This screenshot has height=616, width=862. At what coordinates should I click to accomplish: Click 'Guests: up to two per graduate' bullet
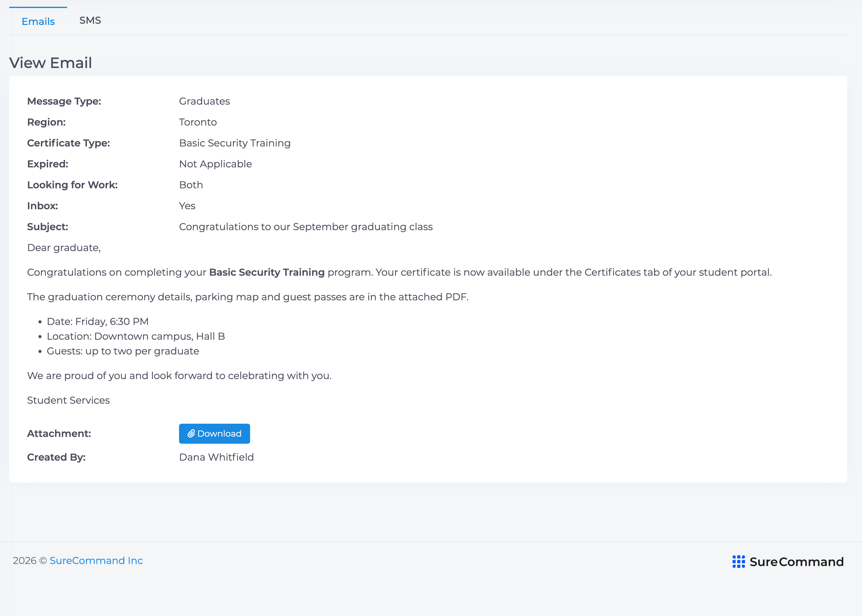[x=123, y=351]
